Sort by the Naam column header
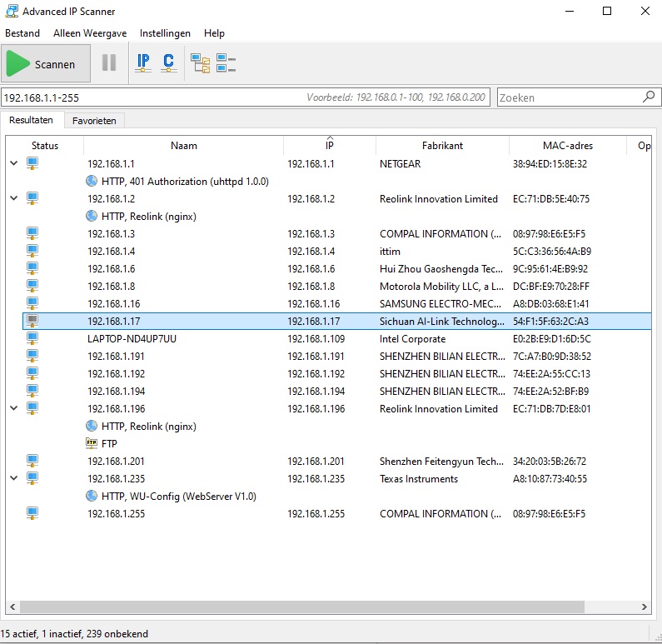 click(x=184, y=146)
